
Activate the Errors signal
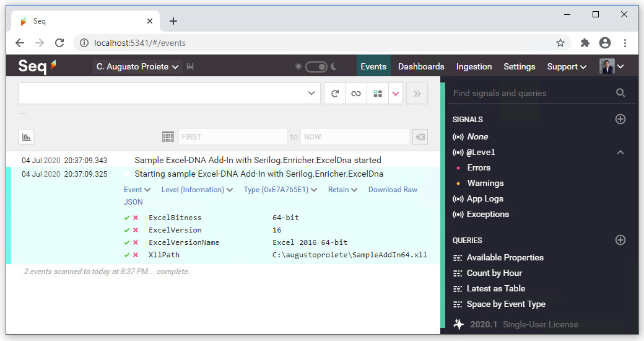[479, 168]
